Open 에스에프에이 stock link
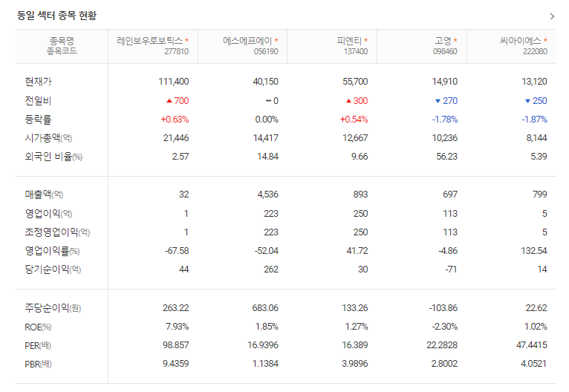 pos(247,41)
